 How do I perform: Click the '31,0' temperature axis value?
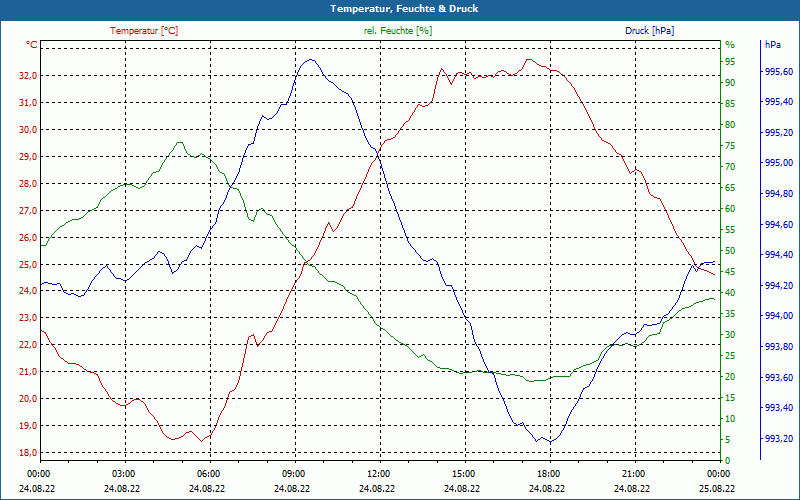pyautogui.click(x=28, y=103)
